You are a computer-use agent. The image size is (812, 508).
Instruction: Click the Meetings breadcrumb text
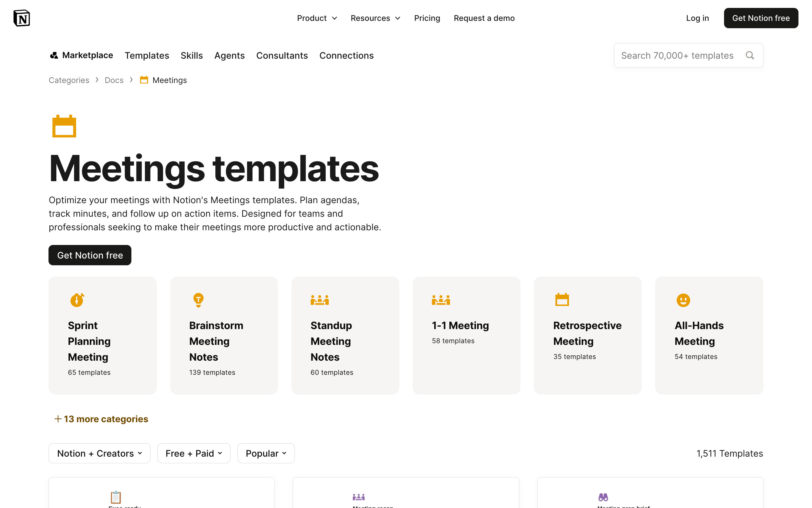(169, 80)
